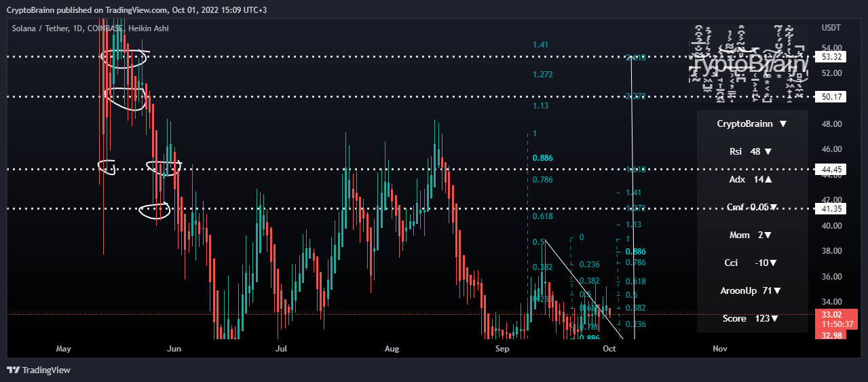Select the 41.35 price level label

pyautogui.click(x=831, y=209)
